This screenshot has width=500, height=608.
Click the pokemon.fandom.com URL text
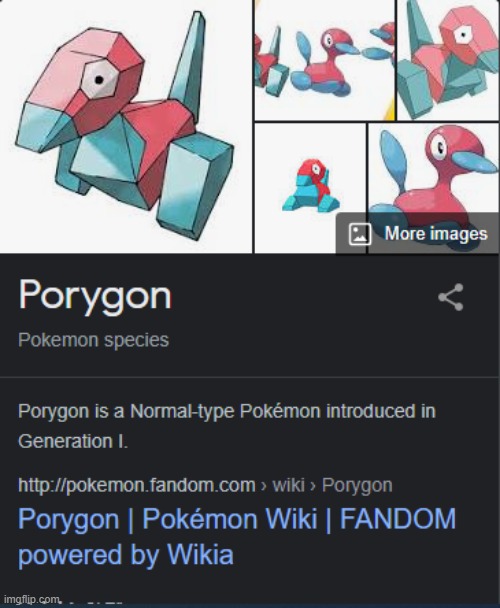tap(137, 485)
